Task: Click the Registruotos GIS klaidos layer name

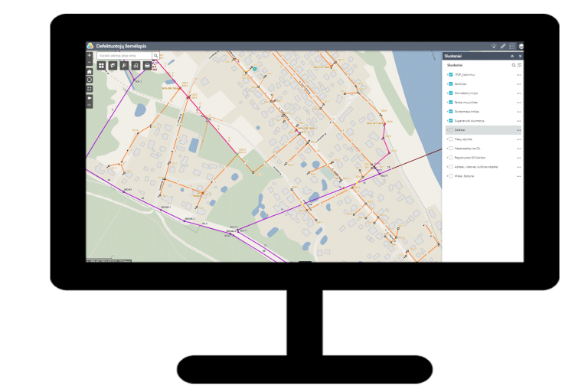Action: click(470, 158)
